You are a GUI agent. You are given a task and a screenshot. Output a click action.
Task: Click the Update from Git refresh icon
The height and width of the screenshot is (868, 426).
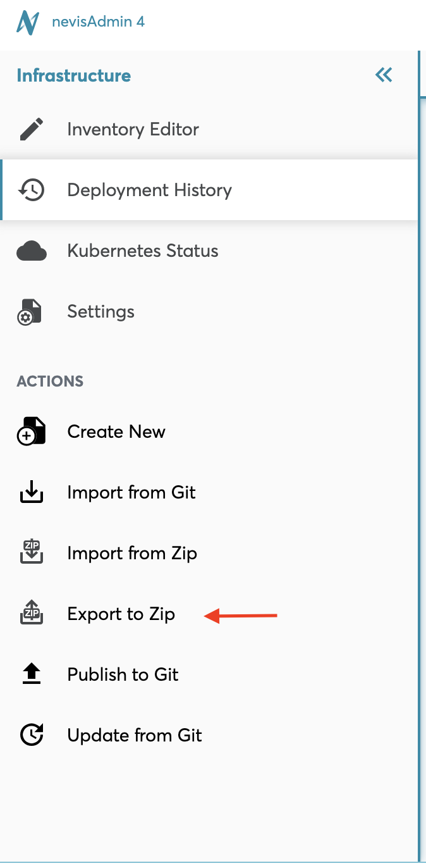point(31,735)
